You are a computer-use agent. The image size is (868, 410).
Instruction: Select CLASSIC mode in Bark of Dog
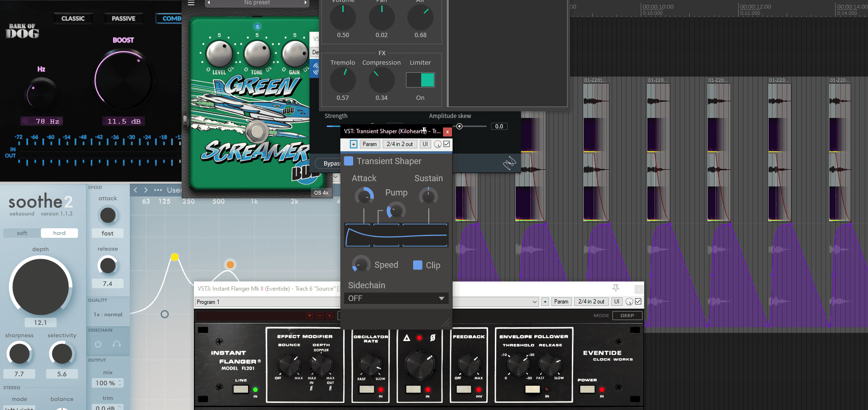coord(73,19)
